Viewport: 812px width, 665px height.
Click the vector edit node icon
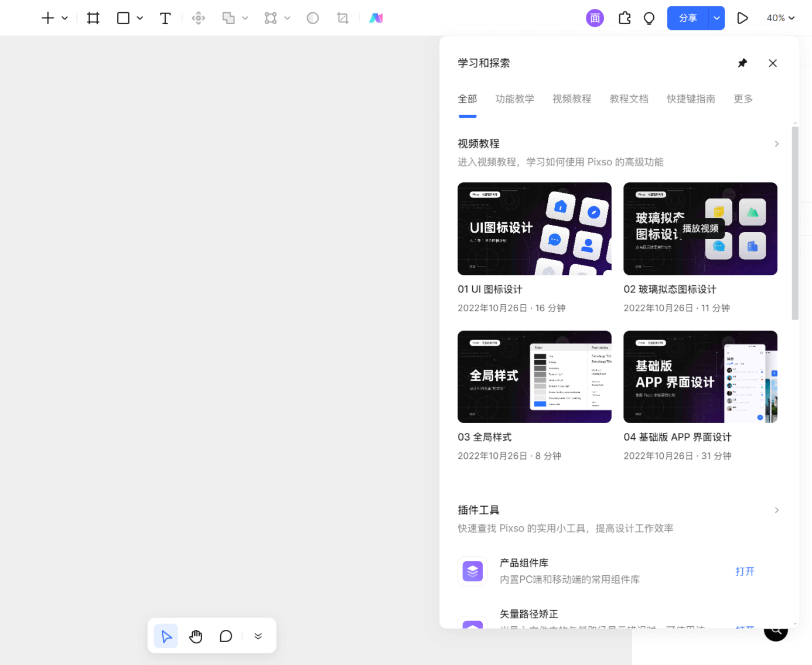point(271,18)
